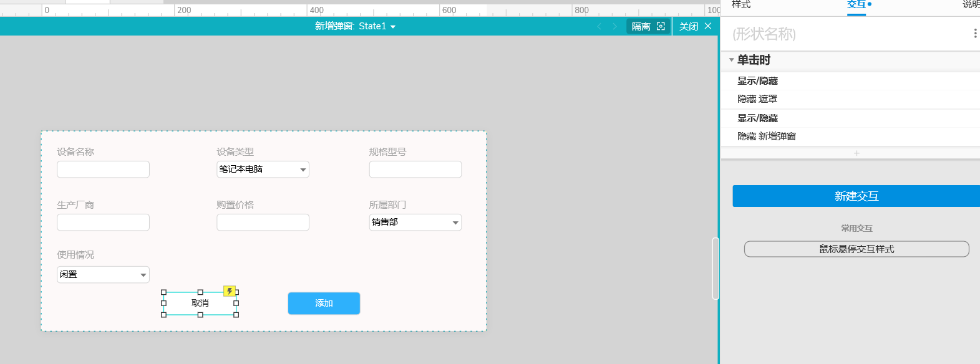Select the second 显示/隐藏 action above 新增弹窗
Viewport: 980px width, 364px height.
coord(757,118)
